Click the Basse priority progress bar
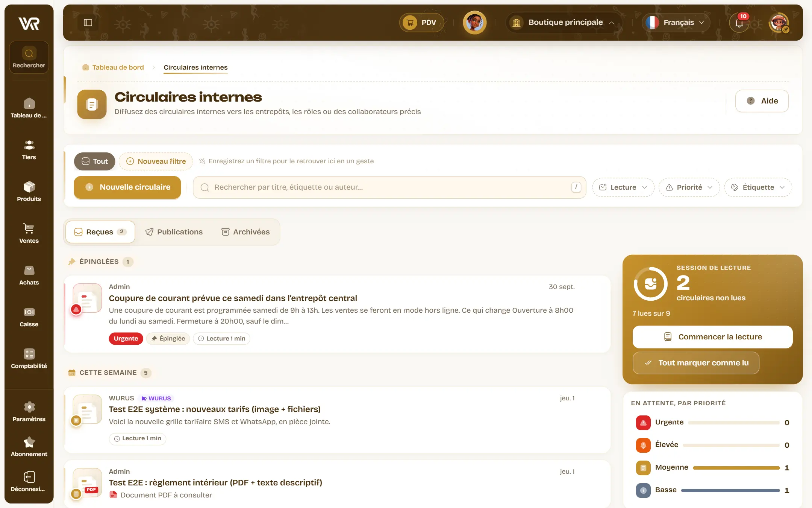This screenshot has width=812, height=508. point(730,490)
